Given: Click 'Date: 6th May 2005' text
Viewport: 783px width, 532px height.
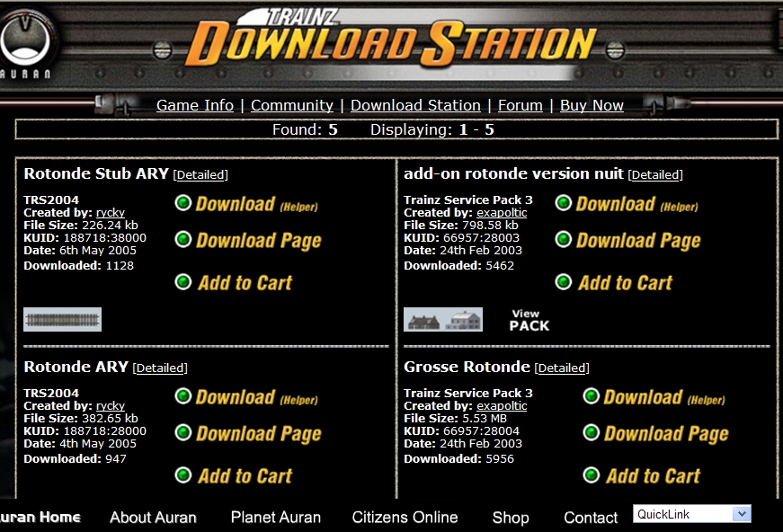Looking at the screenshot, I should (x=80, y=250).
